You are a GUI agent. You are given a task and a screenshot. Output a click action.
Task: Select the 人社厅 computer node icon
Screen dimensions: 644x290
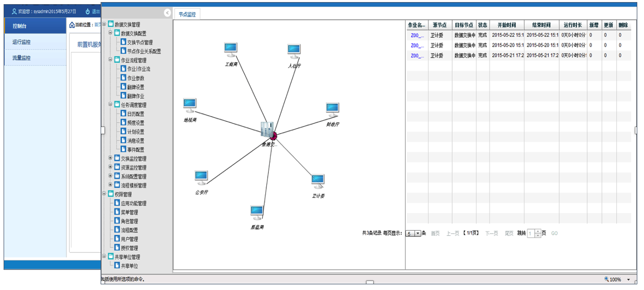pos(294,51)
